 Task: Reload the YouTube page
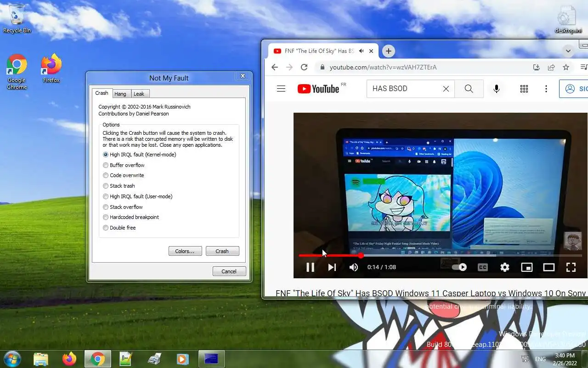pos(304,67)
